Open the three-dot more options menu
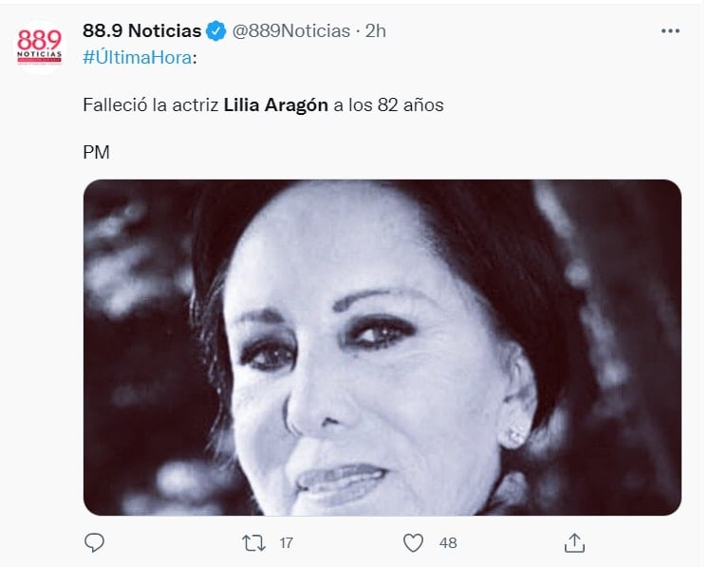 [x=670, y=31]
